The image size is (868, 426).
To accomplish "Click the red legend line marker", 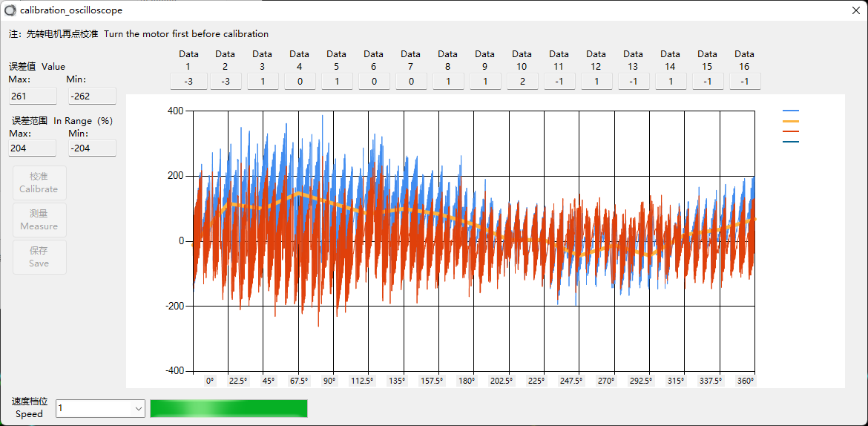I will coord(791,131).
